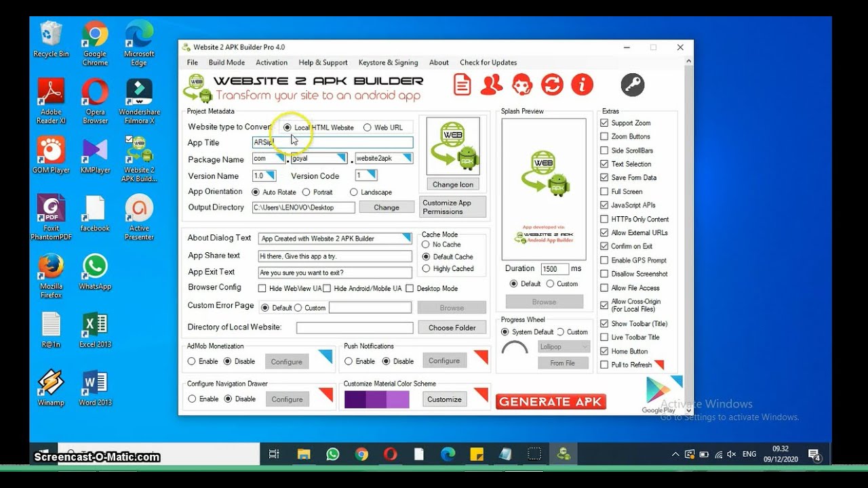The height and width of the screenshot is (488, 868).
Task: Click the darkest purple color swatch
Action: click(355, 399)
